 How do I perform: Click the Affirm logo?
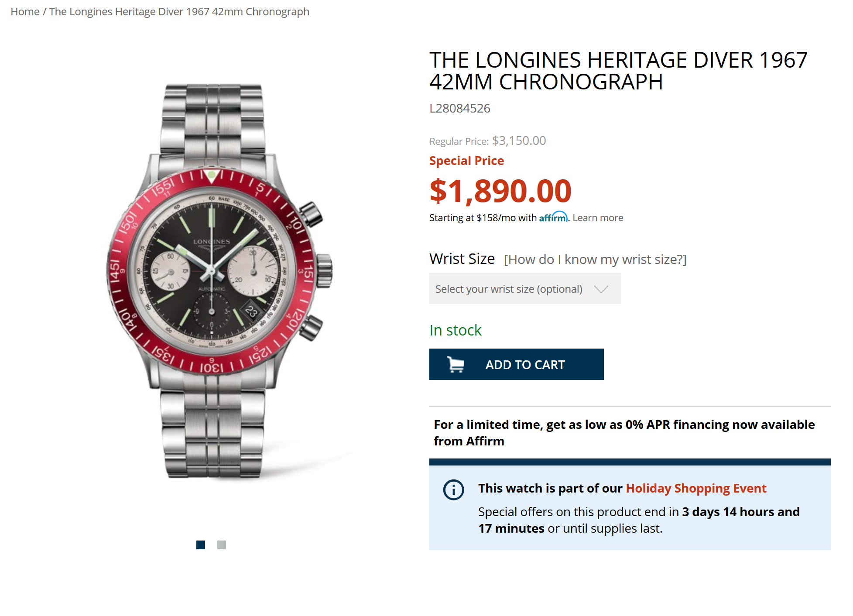(553, 217)
